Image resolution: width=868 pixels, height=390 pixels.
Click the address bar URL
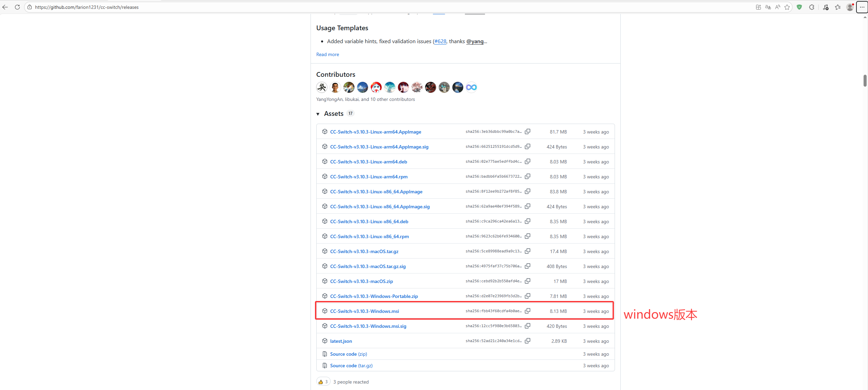[87, 7]
